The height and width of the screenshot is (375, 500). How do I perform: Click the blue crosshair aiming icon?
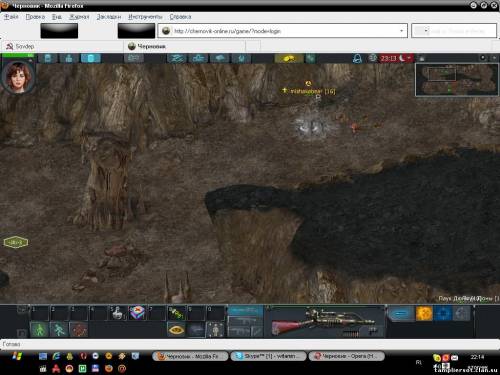[443, 313]
